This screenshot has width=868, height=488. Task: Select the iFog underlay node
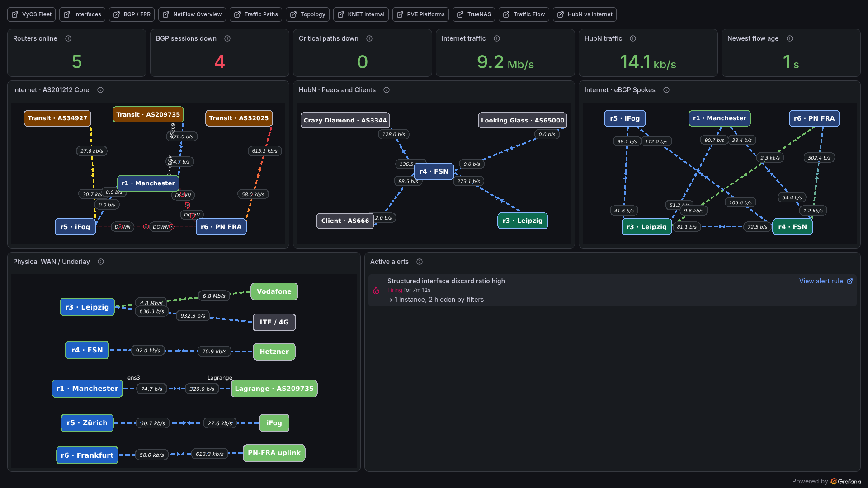pyautogui.click(x=274, y=423)
